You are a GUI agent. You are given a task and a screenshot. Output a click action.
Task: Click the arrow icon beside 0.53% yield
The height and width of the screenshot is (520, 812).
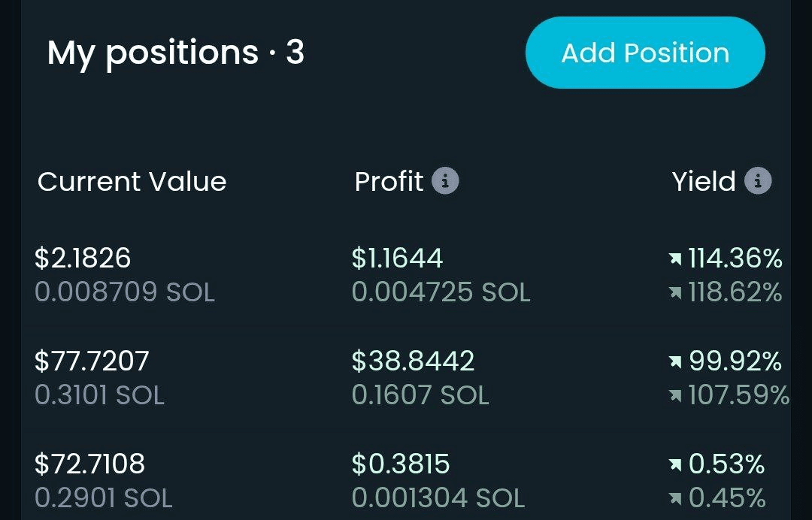pyautogui.click(x=675, y=465)
